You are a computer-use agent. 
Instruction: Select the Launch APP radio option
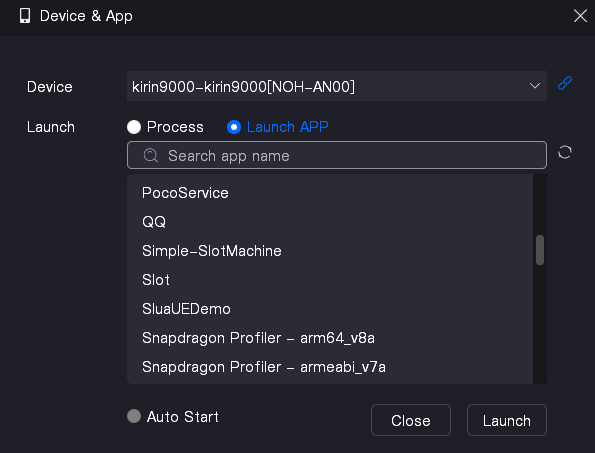coord(234,127)
